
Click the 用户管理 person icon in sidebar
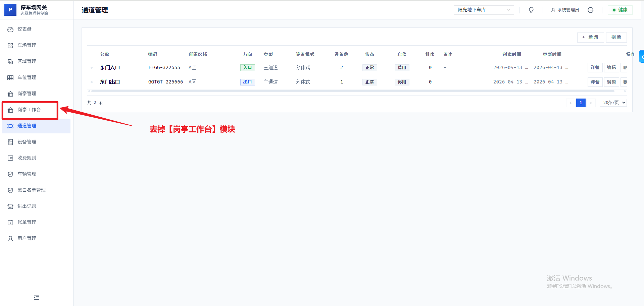point(10,239)
